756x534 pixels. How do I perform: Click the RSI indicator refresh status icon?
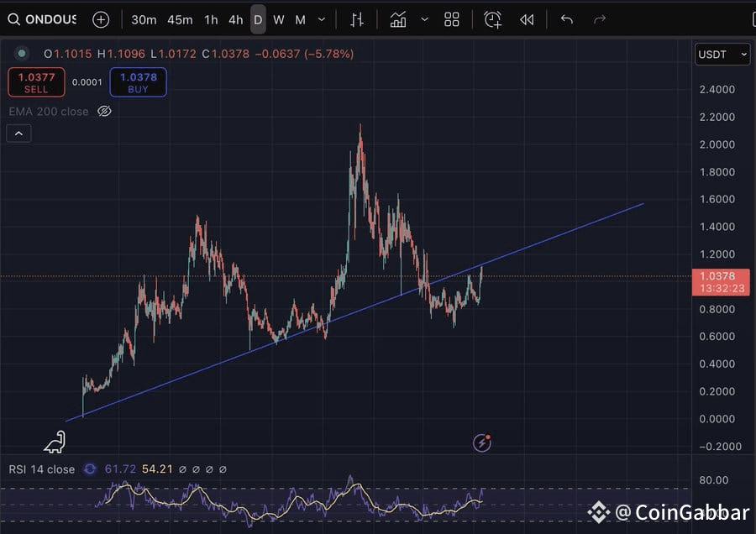(90, 469)
